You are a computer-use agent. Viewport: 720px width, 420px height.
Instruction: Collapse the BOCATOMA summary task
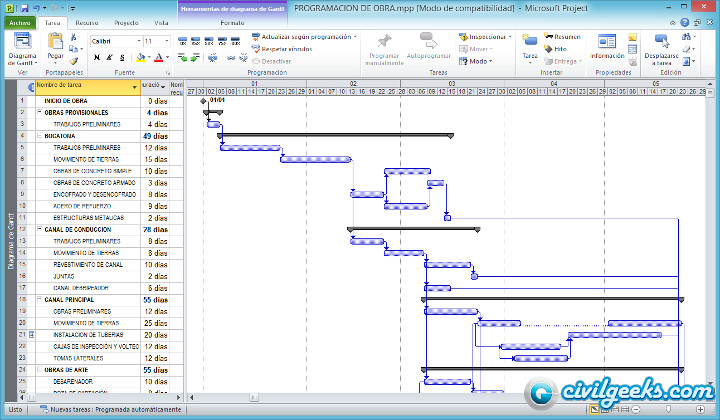40,135
